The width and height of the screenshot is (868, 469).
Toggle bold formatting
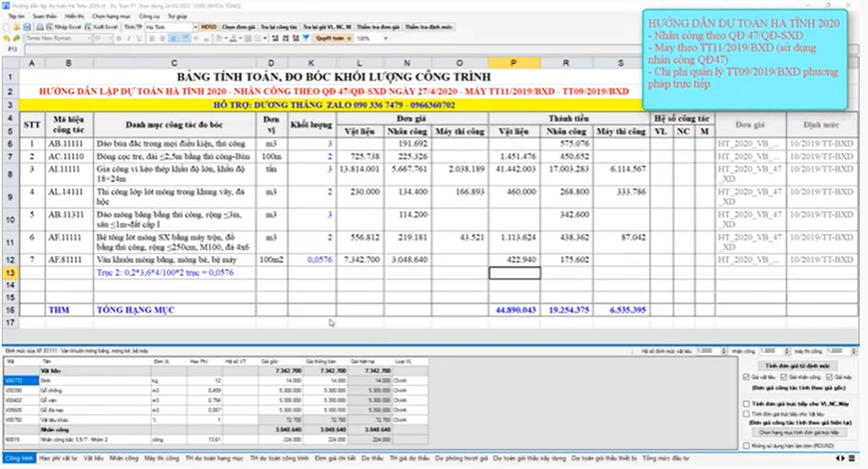(119, 38)
